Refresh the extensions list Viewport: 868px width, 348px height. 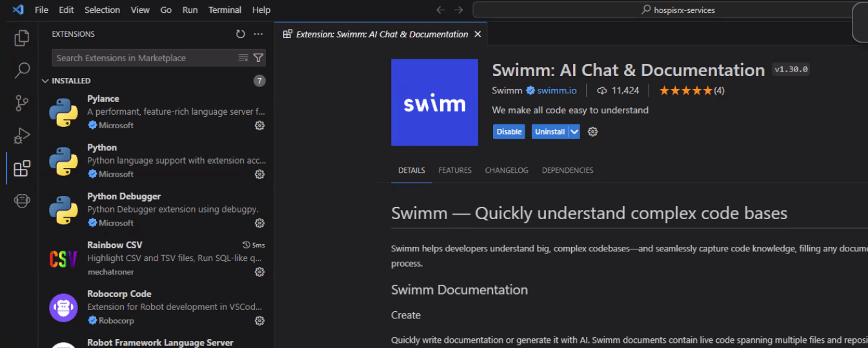click(241, 34)
